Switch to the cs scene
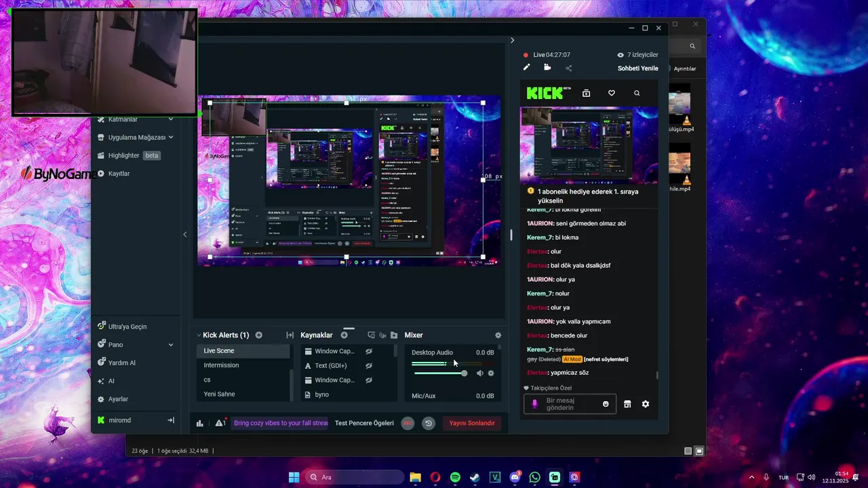Viewport: 868px width, 488px height. [243, 380]
